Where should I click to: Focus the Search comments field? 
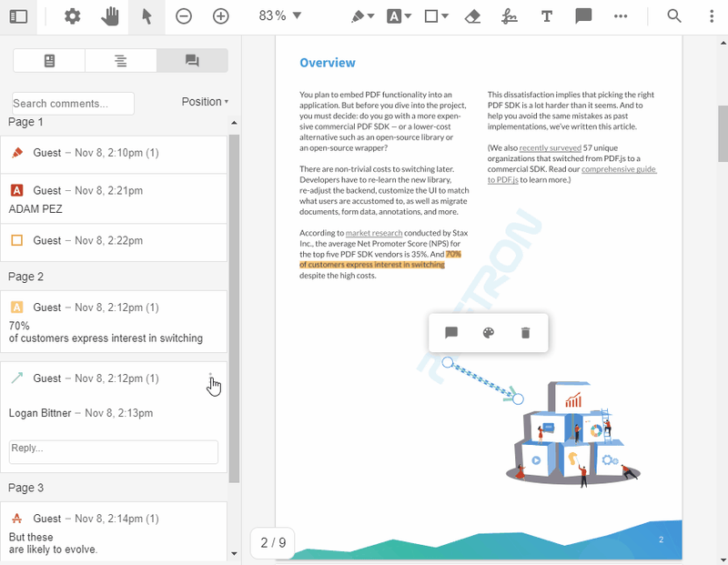pos(73,104)
